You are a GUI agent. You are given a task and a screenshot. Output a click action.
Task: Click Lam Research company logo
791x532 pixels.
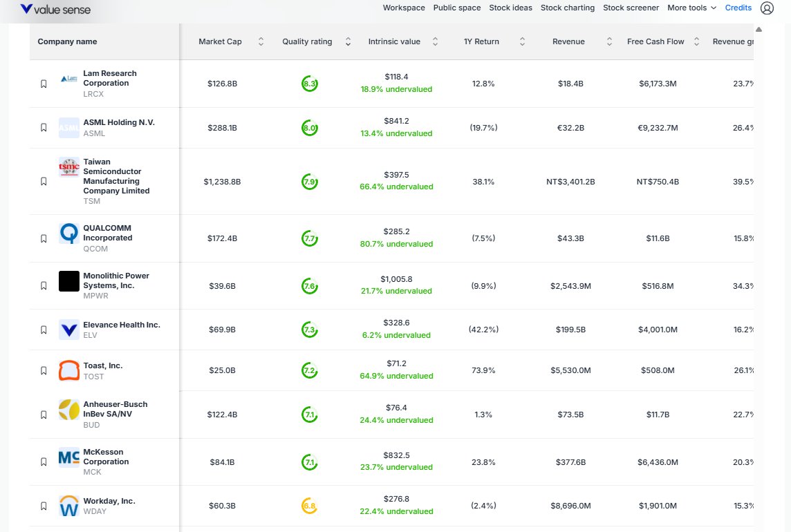click(69, 79)
